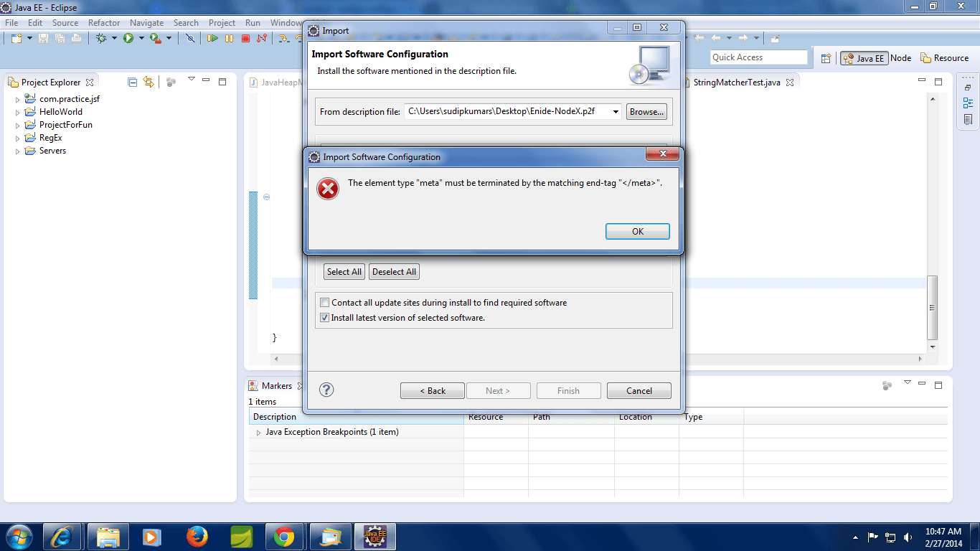This screenshot has width=980, height=551.
Task: Click the Deselect All button
Action: tap(394, 272)
